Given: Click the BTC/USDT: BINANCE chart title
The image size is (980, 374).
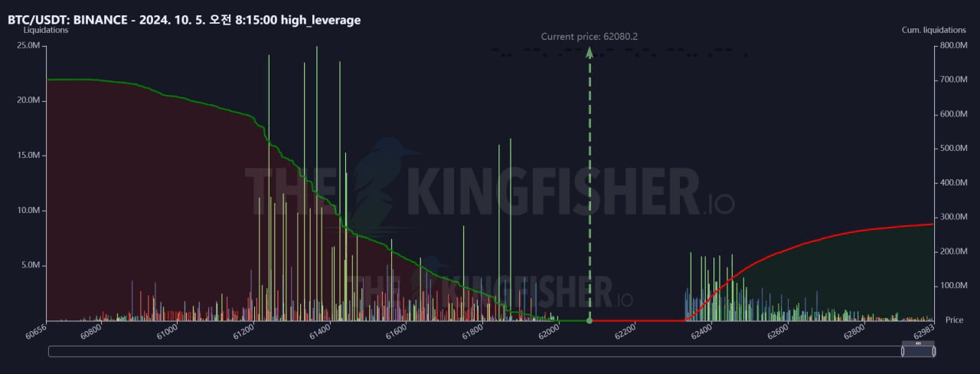Looking at the screenshot, I should 184,20.
